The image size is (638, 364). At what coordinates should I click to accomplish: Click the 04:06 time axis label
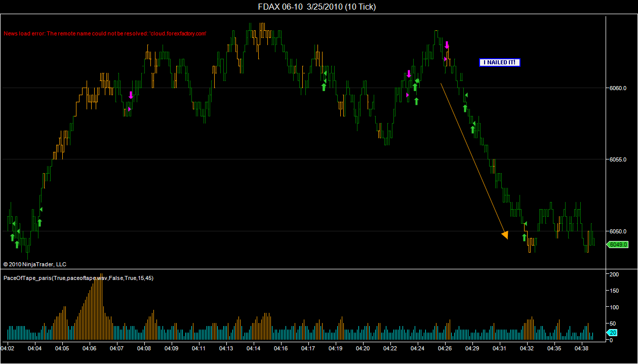(x=90, y=348)
